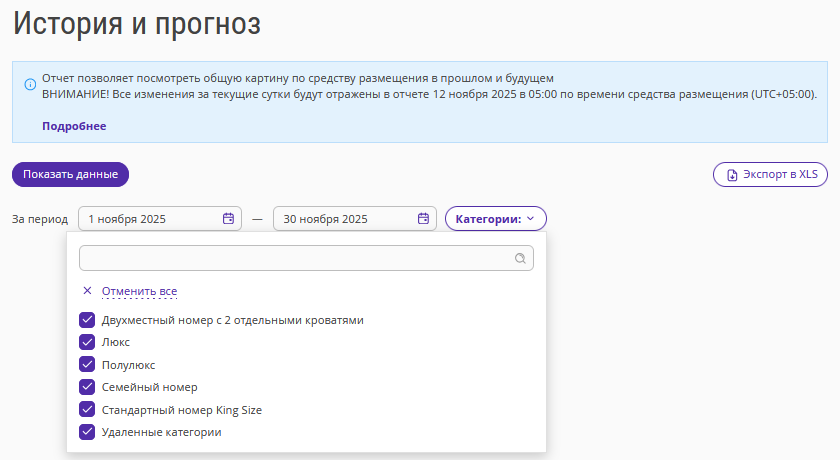
Task: Click the export file icon in Экспорт в XLS
Action: pyautogui.click(x=732, y=175)
